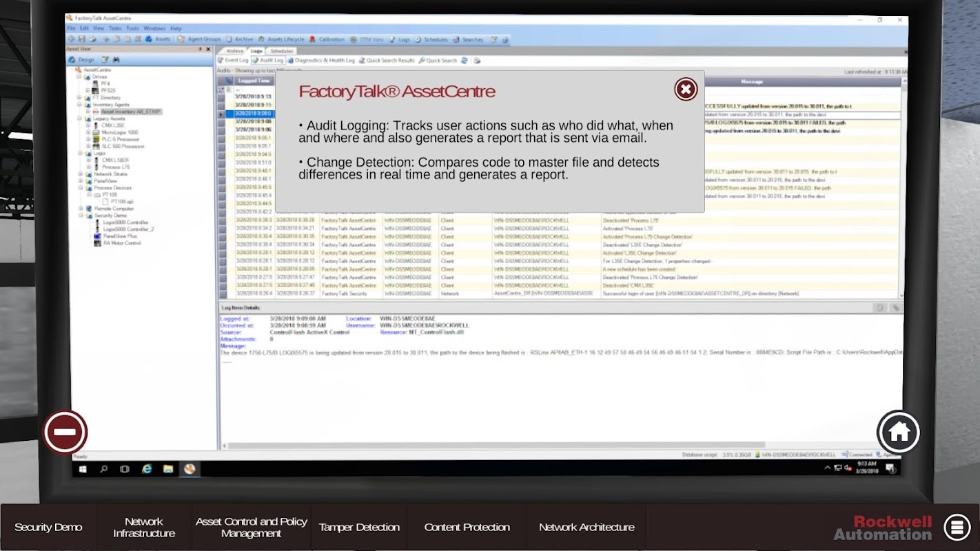The width and height of the screenshot is (980, 551).
Task: Select the PF525 drive in the tree
Action: click(108, 91)
